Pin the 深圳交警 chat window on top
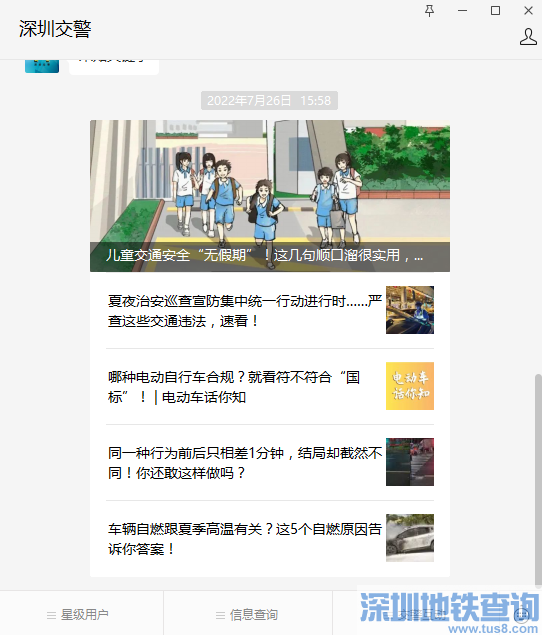Image resolution: width=542 pixels, height=635 pixels. [429, 11]
